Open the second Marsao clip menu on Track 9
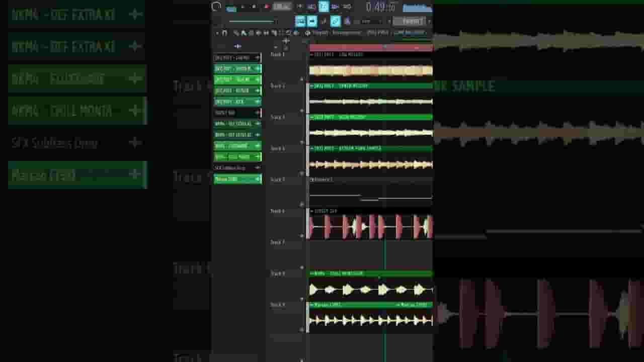 pyautogui.click(x=398, y=305)
